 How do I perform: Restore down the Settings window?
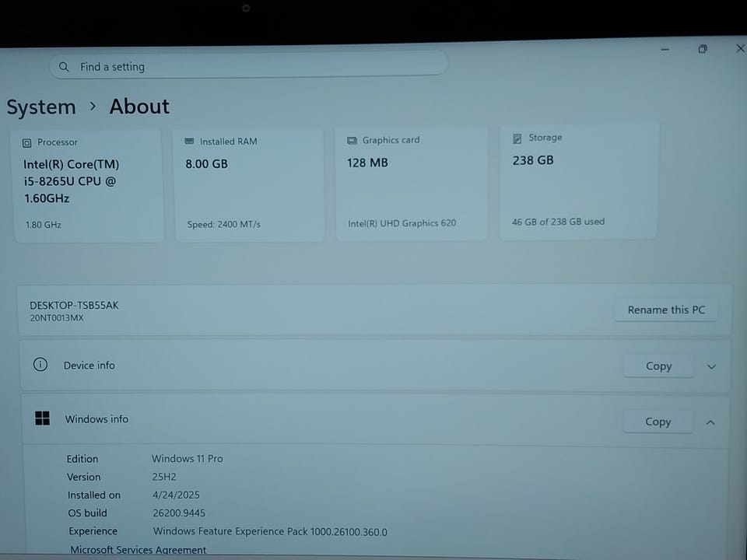[x=702, y=49]
